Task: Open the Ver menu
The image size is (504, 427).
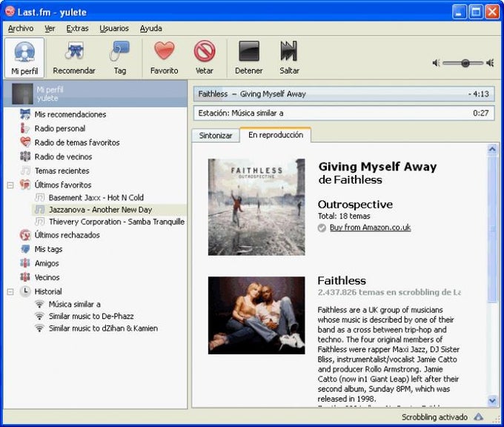Action: 50,28
